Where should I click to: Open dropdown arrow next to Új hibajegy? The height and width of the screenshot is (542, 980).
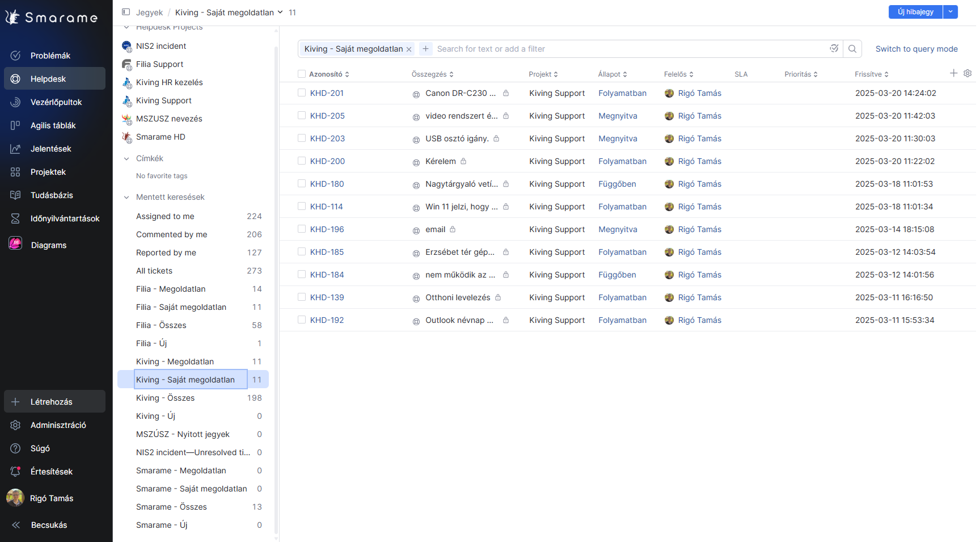pyautogui.click(x=951, y=12)
